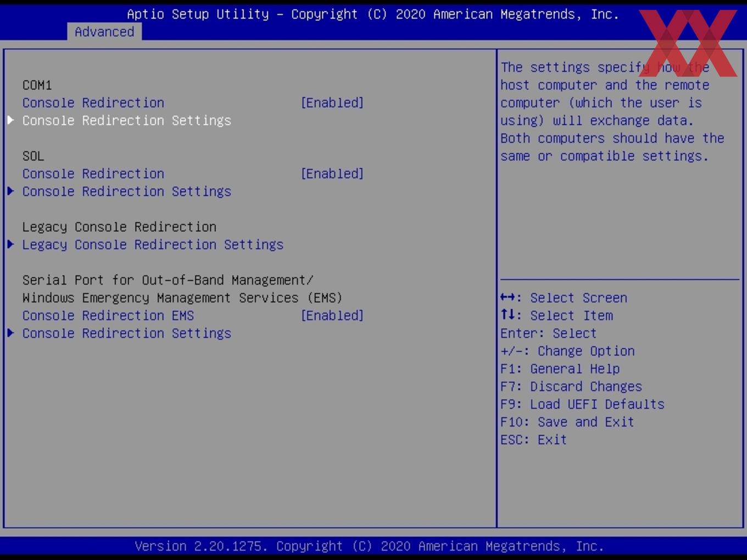Click the COM1 section heading
The height and width of the screenshot is (560, 747).
pyautogui.click(x=37, y=85)
